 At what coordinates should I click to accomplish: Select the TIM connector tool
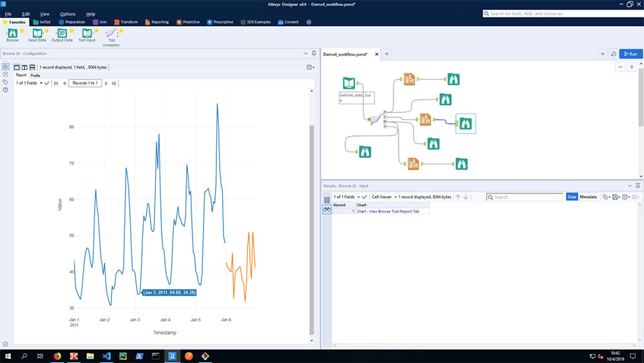click(x=111, y=37)
